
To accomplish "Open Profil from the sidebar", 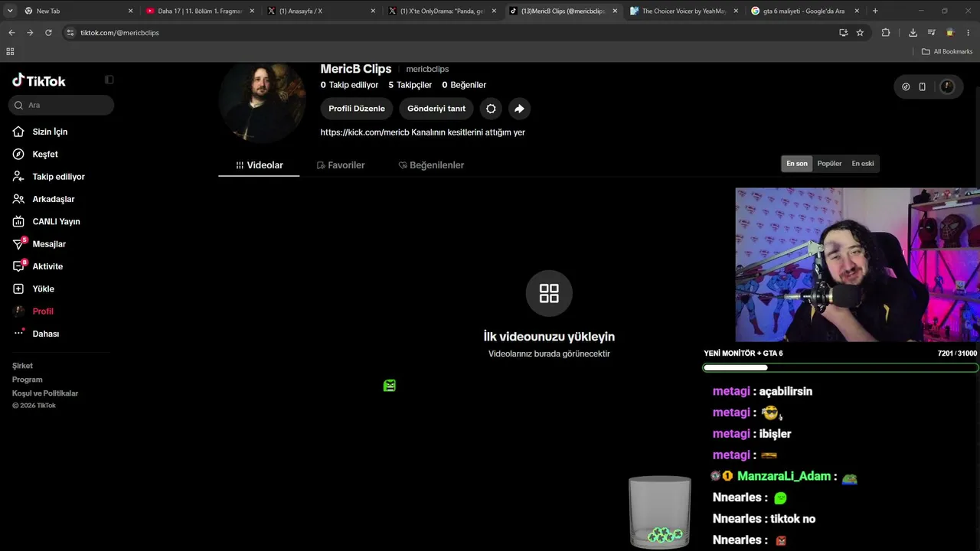I will (x=33, y=311).
